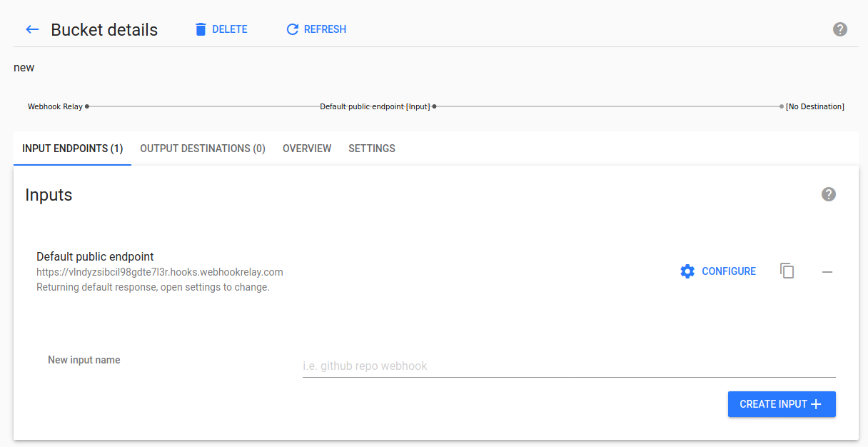Click CONFIGURE for the default endpoint
Image resolution: width=868 pixels, height=447 pixels.
[x=729, y=271]
